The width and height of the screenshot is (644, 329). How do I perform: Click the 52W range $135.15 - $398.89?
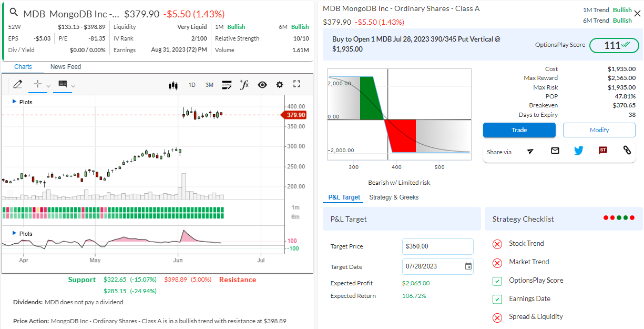click(81, 27)
